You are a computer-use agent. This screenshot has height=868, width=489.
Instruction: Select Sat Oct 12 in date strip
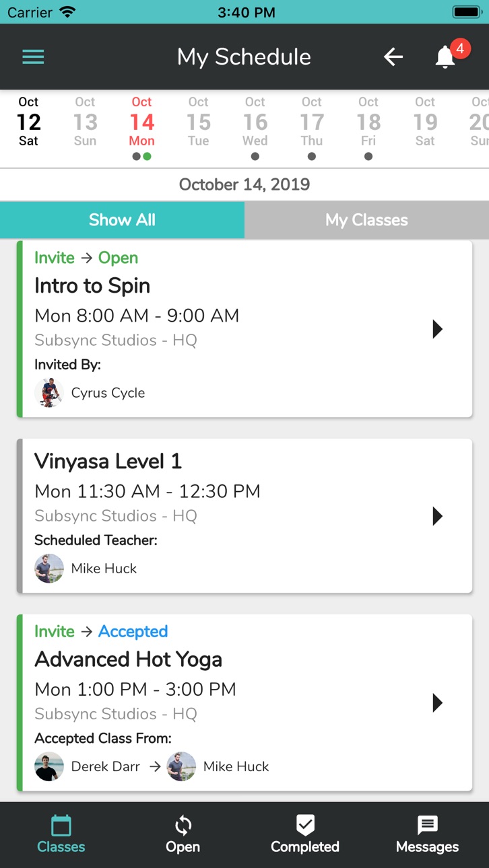point(29,122)
